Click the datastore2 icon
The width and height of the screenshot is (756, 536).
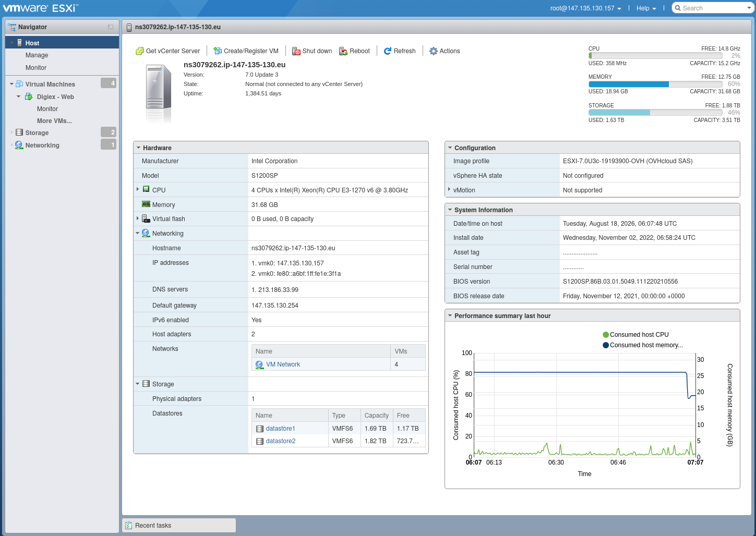tap(260, 441)
